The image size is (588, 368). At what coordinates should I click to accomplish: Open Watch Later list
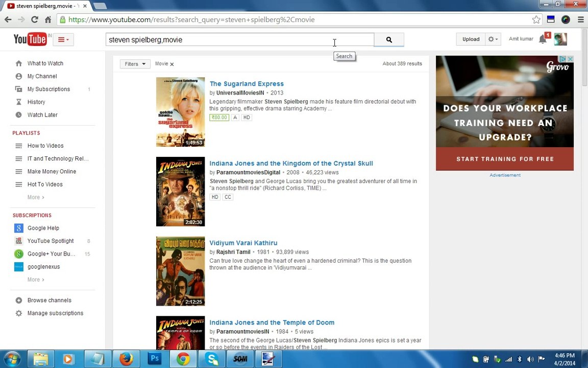pos(42,115)
